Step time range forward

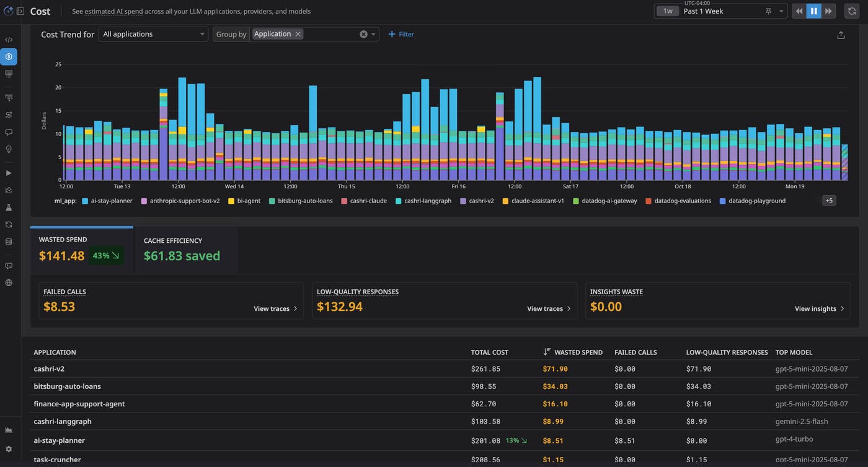click(x=828, y=11)
